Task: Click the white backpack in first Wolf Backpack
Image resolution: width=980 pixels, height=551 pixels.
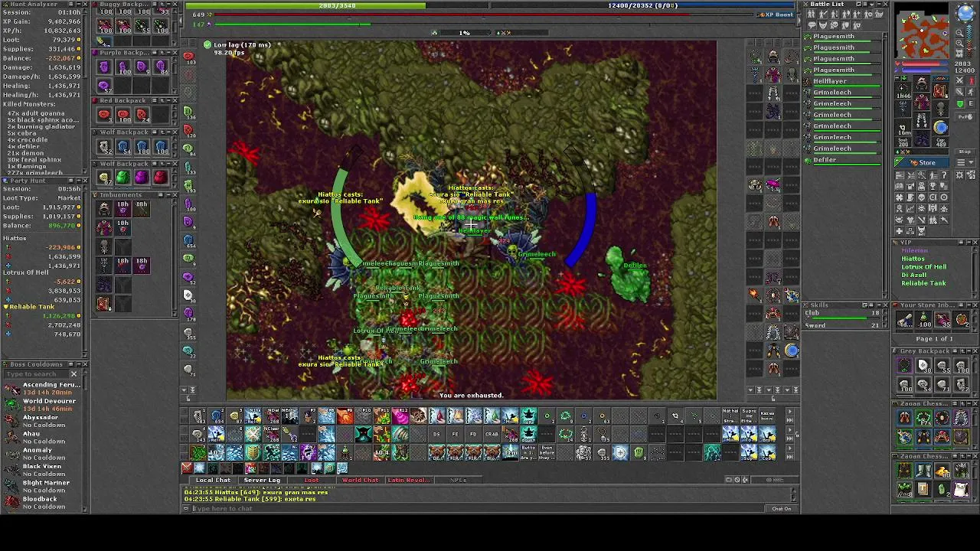Action: click(x=104, y=146)
